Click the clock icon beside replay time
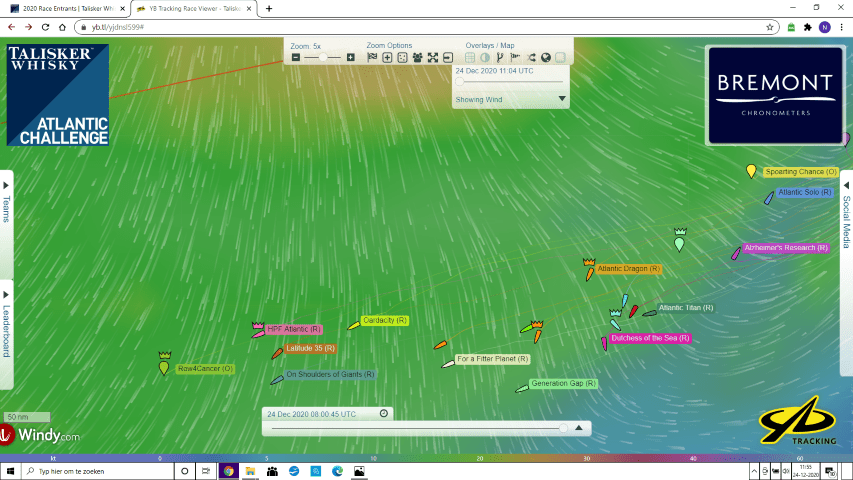Screen dimensions: 853x480 tap(384, 414)
